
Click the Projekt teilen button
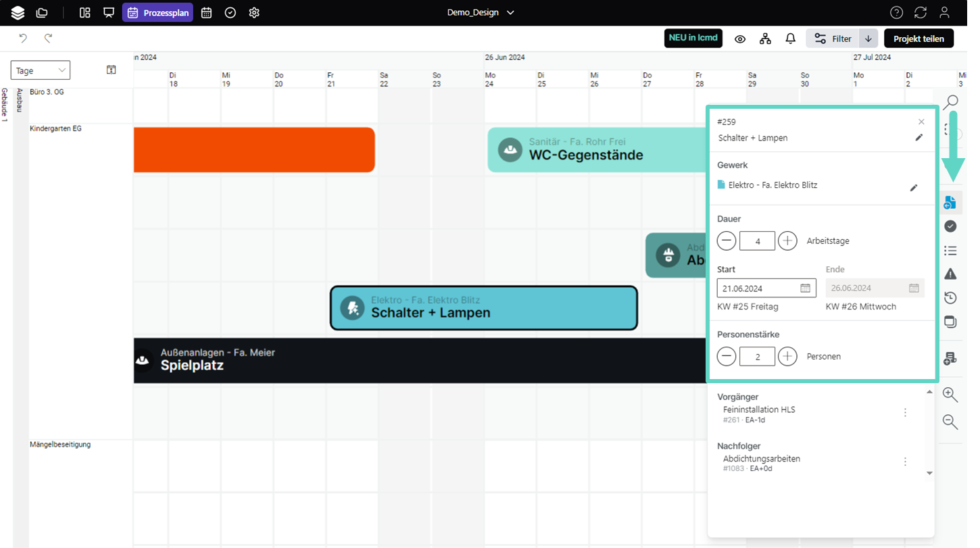(x=918, y=39)
